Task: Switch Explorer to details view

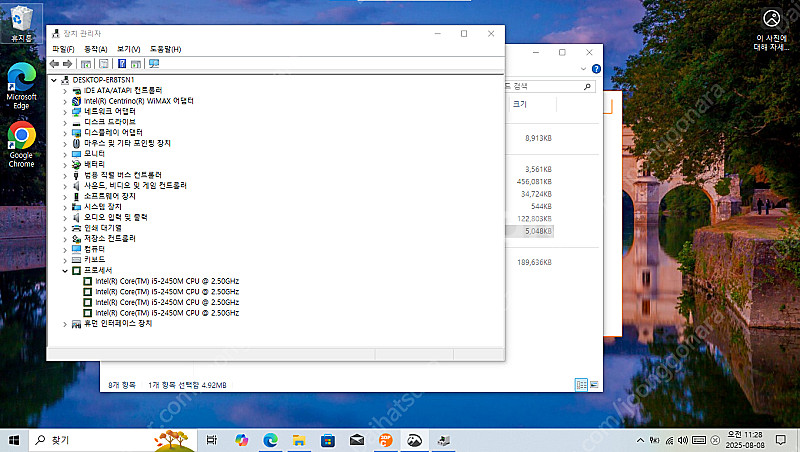Action: 580,385
